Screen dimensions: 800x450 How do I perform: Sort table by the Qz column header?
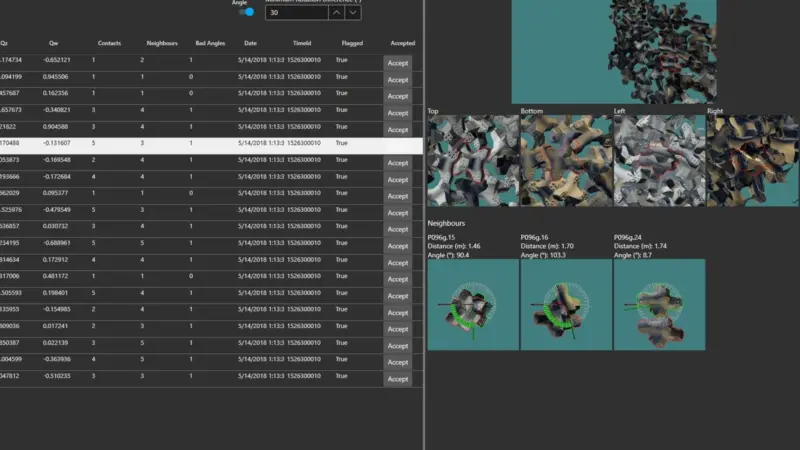4,43
